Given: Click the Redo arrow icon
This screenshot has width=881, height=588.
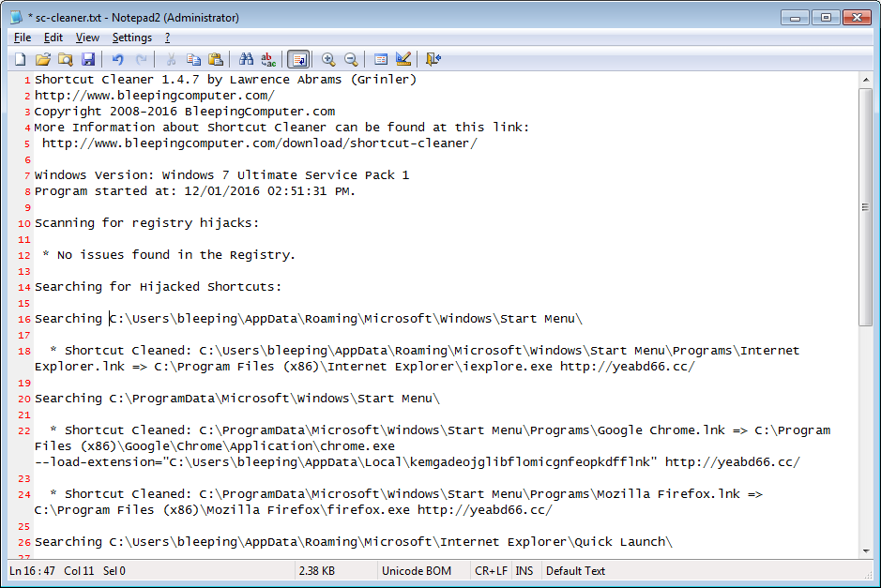Looking at the screenshot, I should (141, 59).
